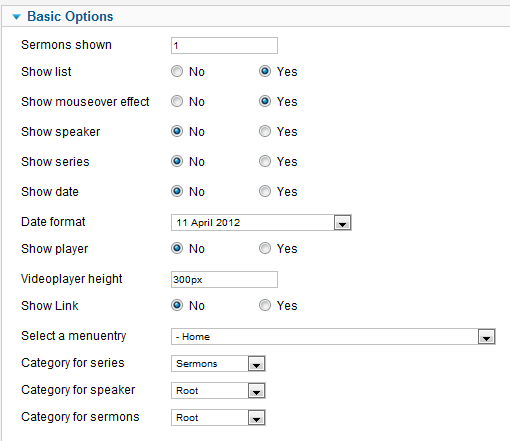Select Yes for Show list
The width and height of the screenshot is (510, 441).
(265, 71)
